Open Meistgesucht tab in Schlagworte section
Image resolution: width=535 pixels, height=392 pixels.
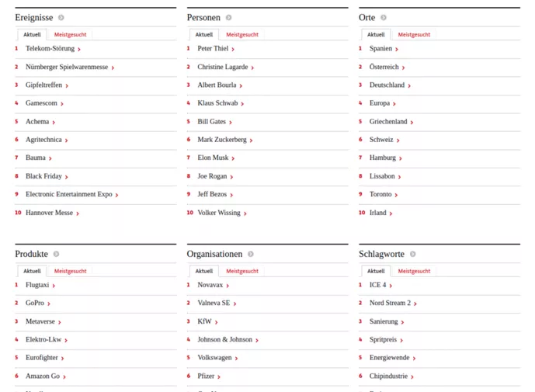click(x=414, y=271)
